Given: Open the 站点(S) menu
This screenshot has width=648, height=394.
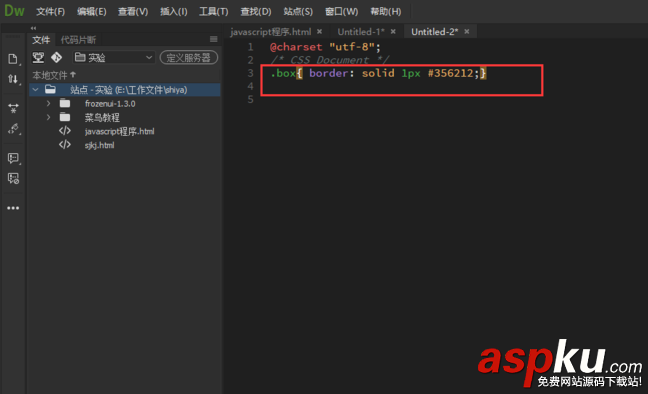Looking at the screenshot, I should [298, 12].
